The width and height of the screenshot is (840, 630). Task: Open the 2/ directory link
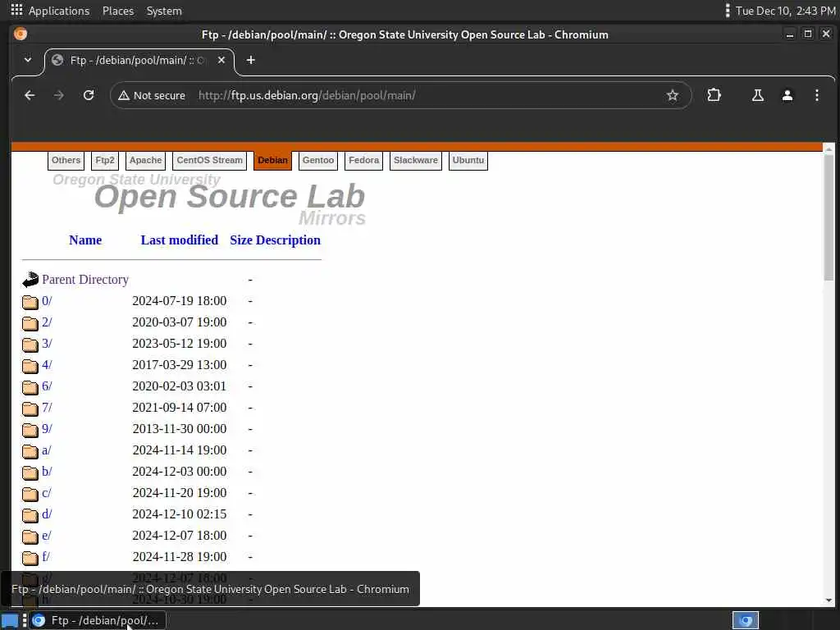[47, 322]
